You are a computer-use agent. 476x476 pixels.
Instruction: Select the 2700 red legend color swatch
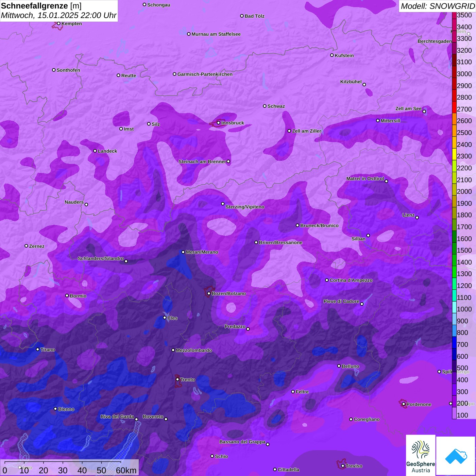454,107
